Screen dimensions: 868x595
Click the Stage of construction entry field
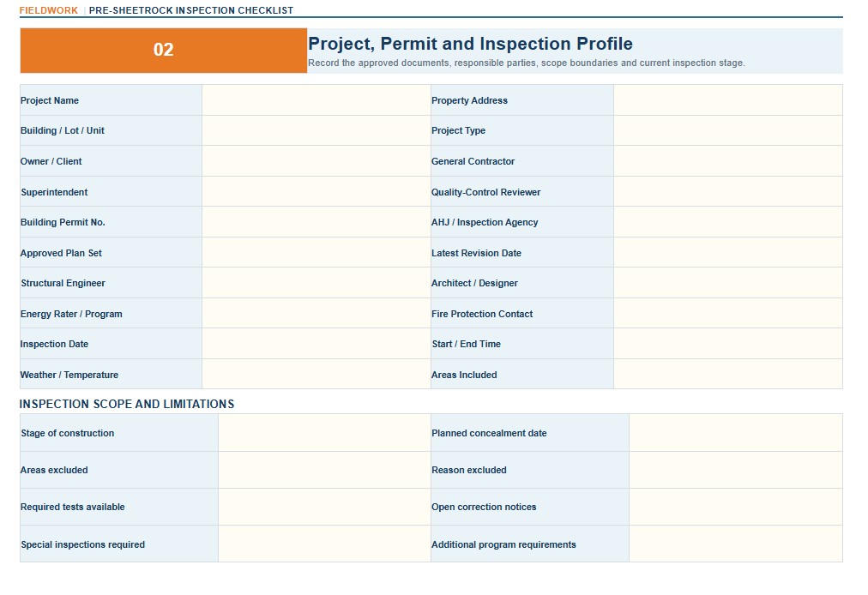coord(324,433)
